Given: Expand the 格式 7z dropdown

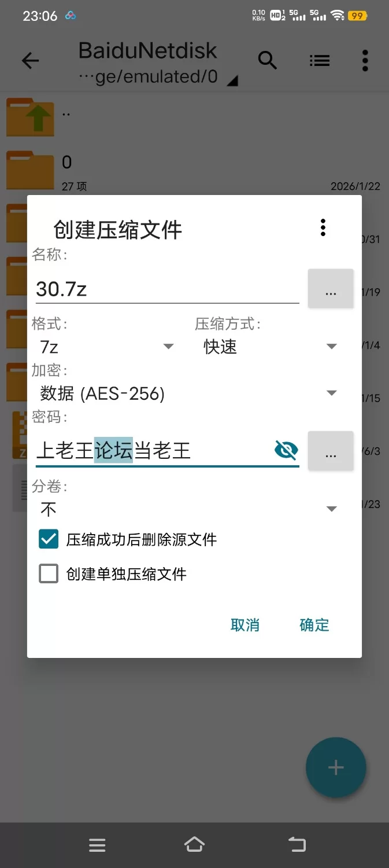Looking at the screenshot, I should click(x=107, y=347).
